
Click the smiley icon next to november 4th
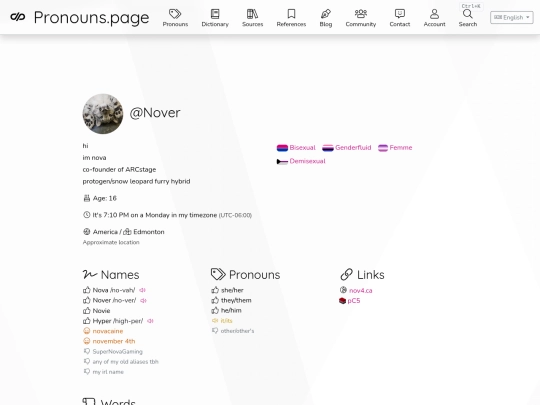(x=87, y=341)
